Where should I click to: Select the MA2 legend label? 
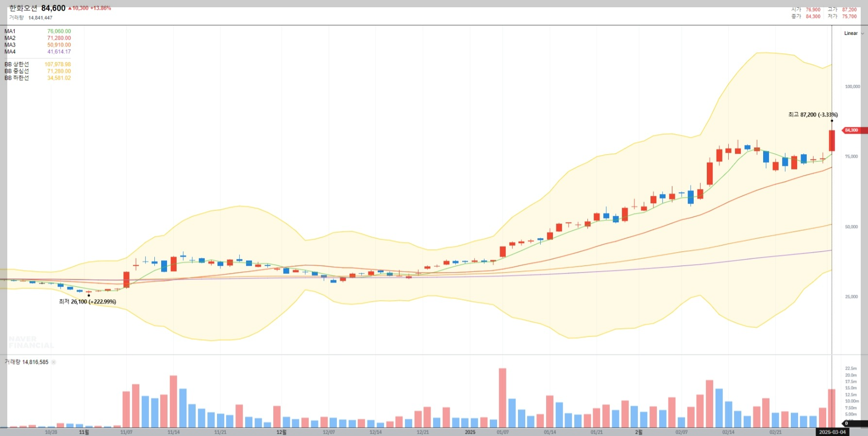(x=10, y=38)
